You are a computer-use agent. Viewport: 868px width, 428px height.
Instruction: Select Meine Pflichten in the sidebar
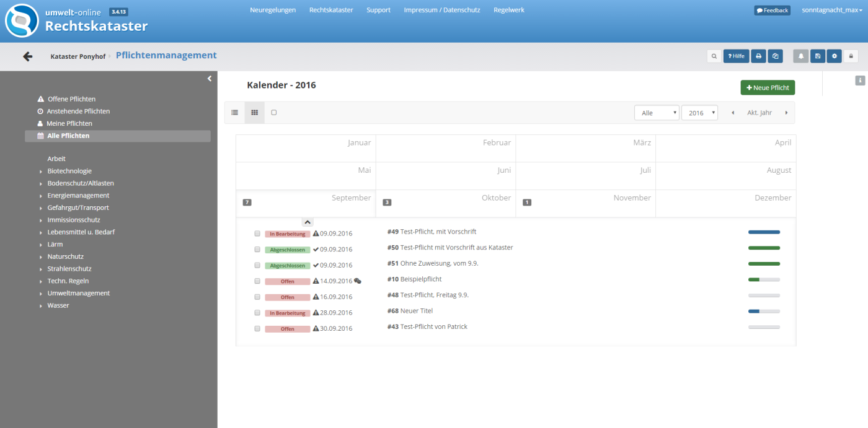tap(69, 123)
